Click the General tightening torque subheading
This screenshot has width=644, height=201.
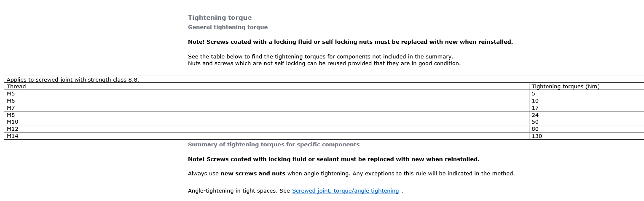tap(228, 27)
